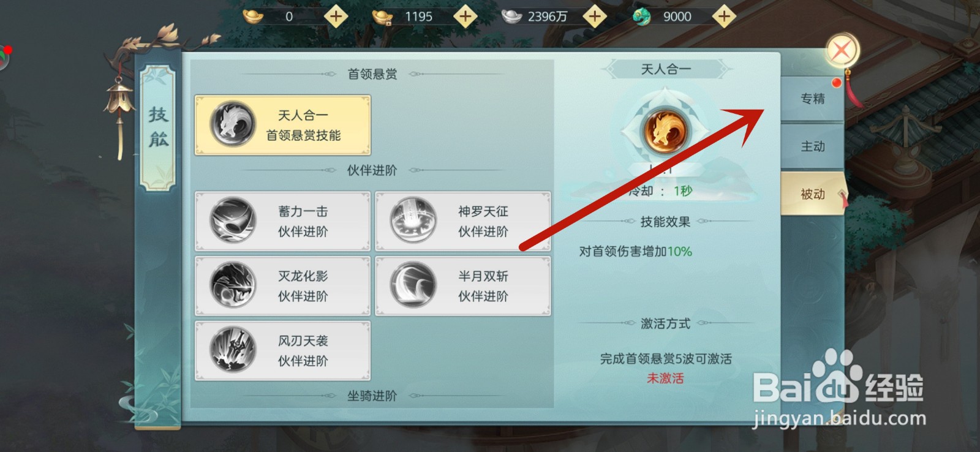Click the gold ingot currency icon

pyautogui.click(x=253, y=17)
